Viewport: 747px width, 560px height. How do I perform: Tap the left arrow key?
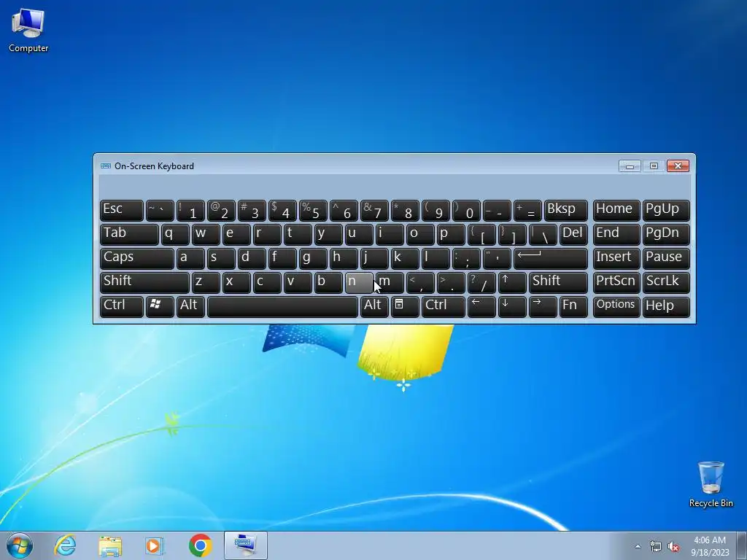click(481, 307)
